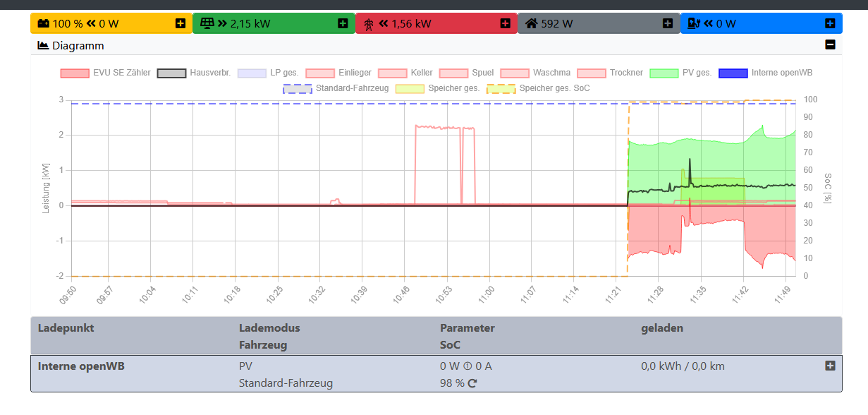Click the 1,56 kW grid power value
Viewport: 868px width, 415px height.
click(x=411, y=23)
